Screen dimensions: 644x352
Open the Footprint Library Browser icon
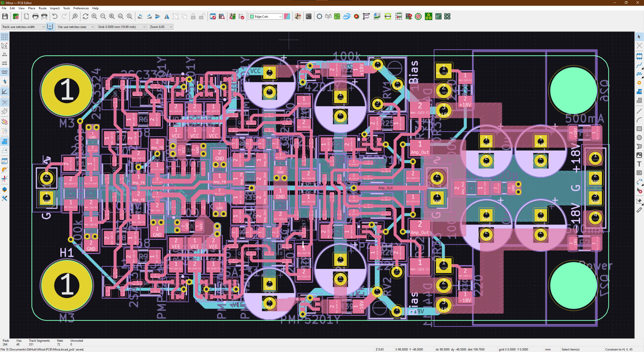point(222,16)
